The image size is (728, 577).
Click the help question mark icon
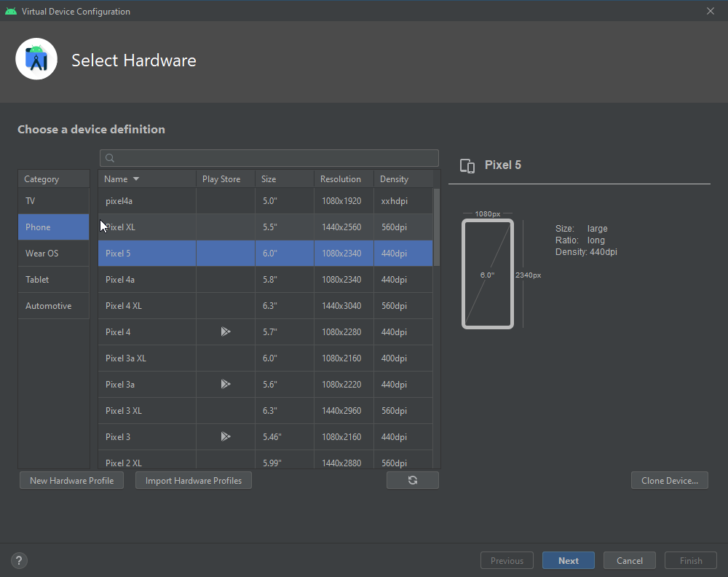20,560
